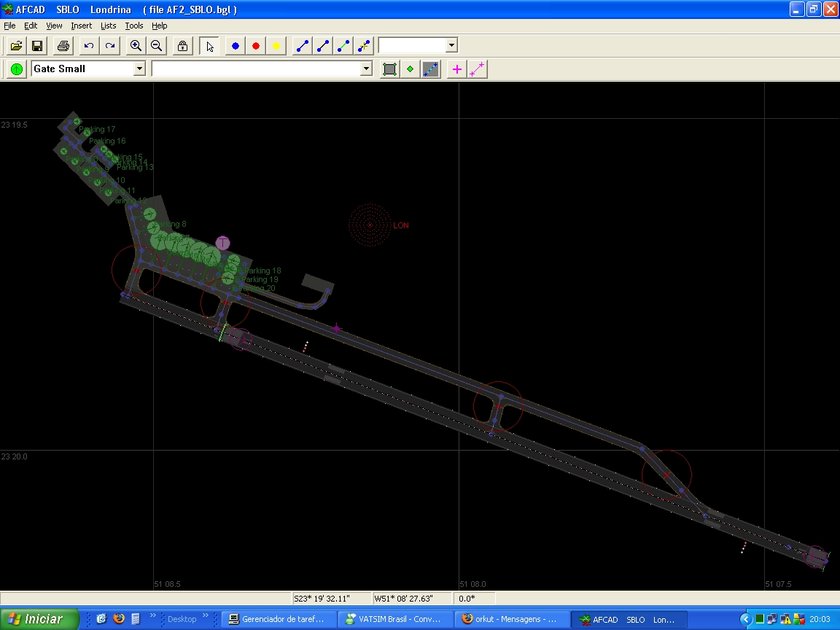Open an airport file with the folder icon
This screenshot has height=630, width=840.
[16, 46]
